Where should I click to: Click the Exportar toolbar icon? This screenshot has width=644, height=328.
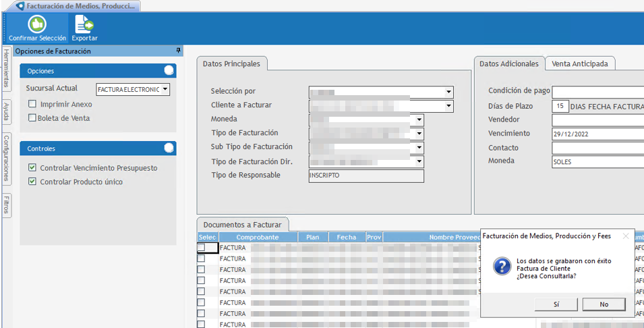84,28
